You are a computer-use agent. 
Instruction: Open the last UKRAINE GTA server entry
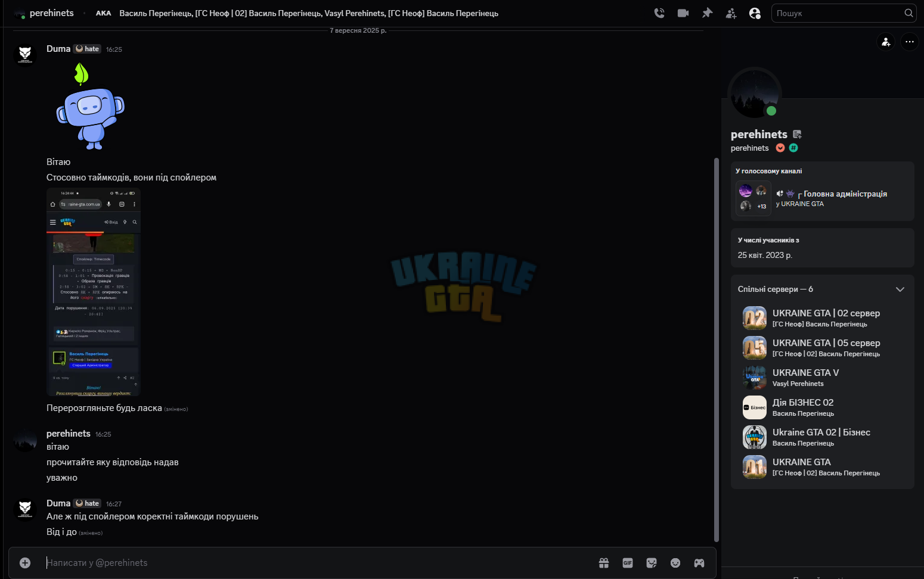pyautogui.click(x=823, y=467)
